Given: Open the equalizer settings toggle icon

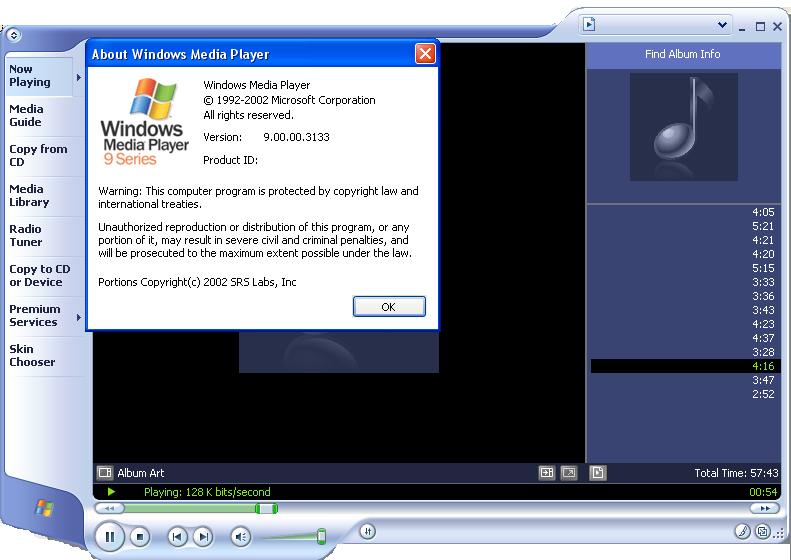Looking at the screenshot, I should tap(368, 531).
